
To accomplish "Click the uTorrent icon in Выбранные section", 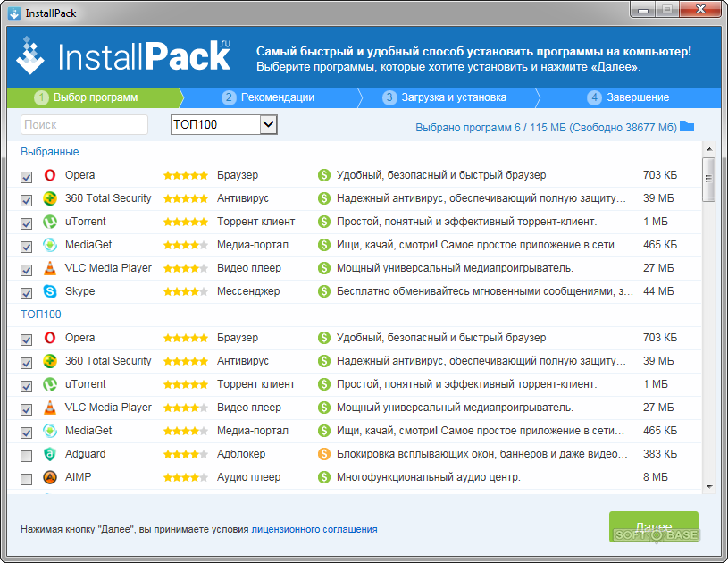I will [x=50, y=222].
